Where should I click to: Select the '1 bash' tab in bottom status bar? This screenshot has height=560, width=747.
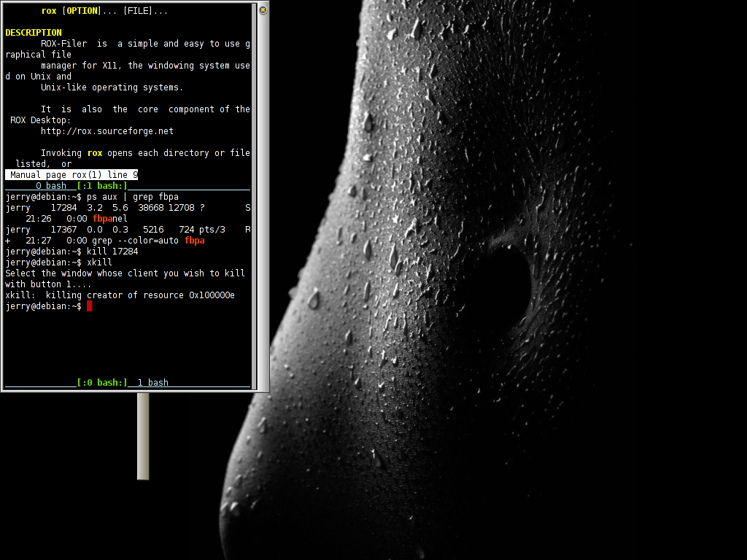click(x=153, y=382)
